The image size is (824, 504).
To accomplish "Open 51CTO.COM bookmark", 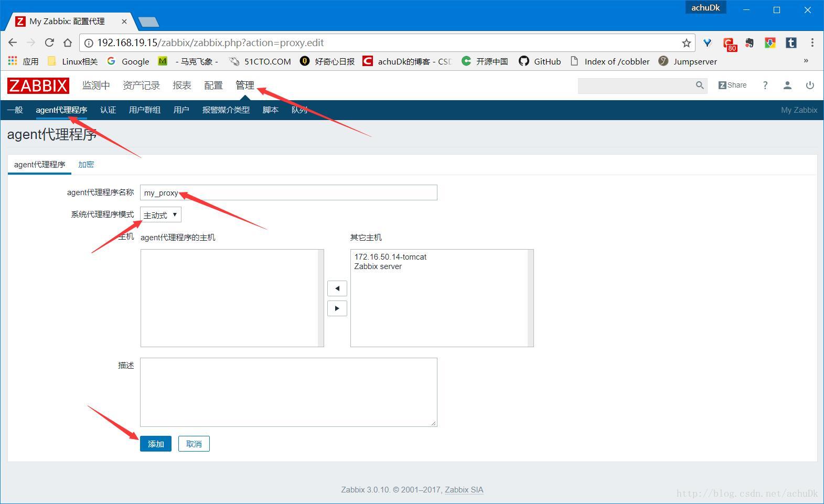I will click(260, 61).
